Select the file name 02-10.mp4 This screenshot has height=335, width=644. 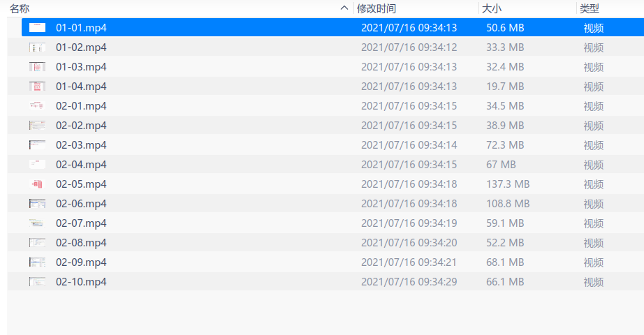[x=81, y=282]
